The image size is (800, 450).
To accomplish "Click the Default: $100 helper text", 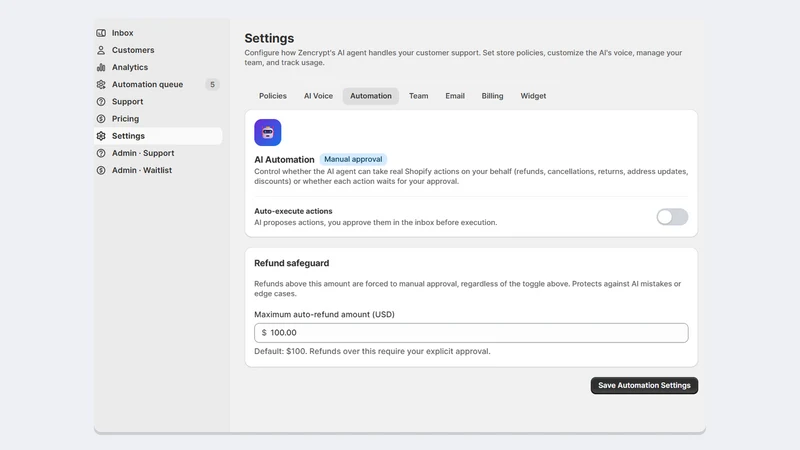I will click(x=372, y=351).
